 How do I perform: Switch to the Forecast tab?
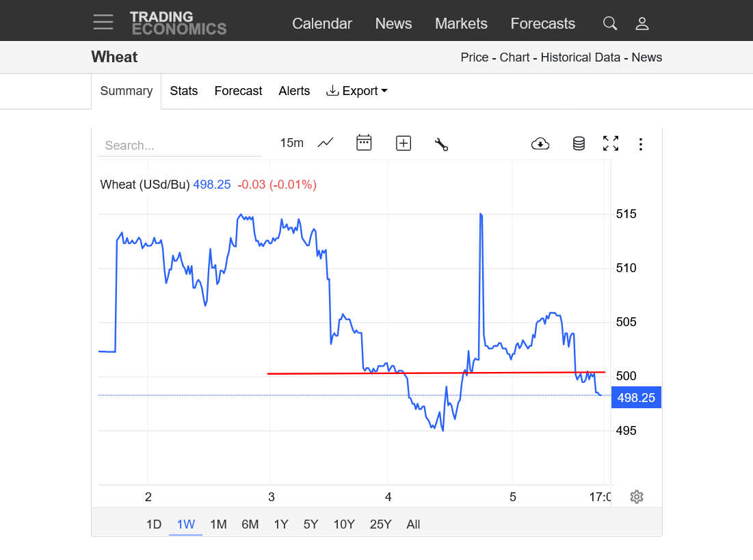tap(238, 91)
